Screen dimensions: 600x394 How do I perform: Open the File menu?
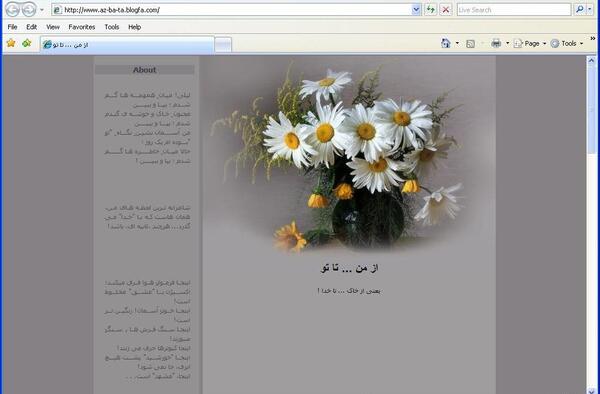coord(12,27)
